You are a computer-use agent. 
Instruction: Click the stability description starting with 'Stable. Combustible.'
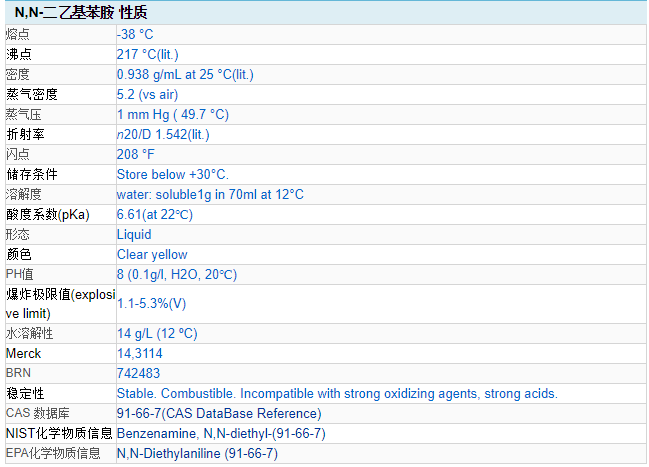pyautogui.click(x=337, y=393)
